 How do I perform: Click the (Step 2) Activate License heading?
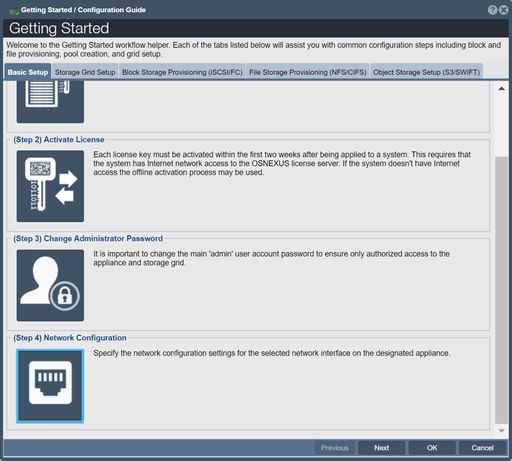click(59, 139)
